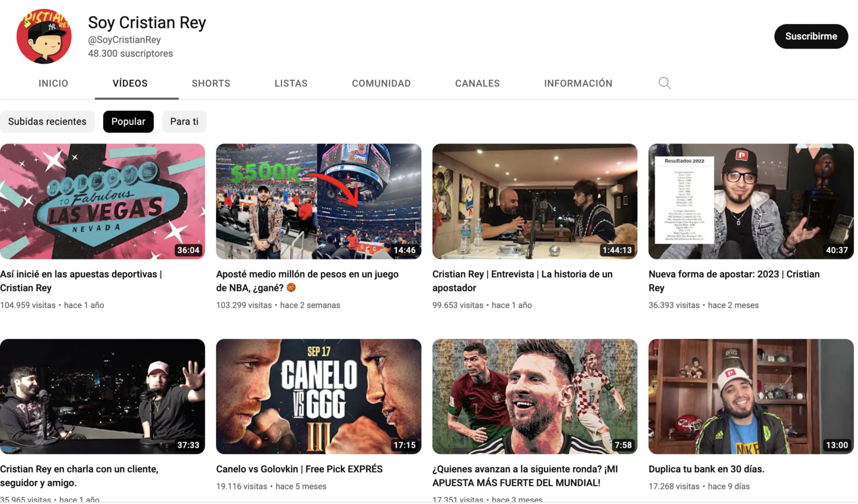
Task: Open the $500K NBA game thumbnail
Action: pos(318,201)
